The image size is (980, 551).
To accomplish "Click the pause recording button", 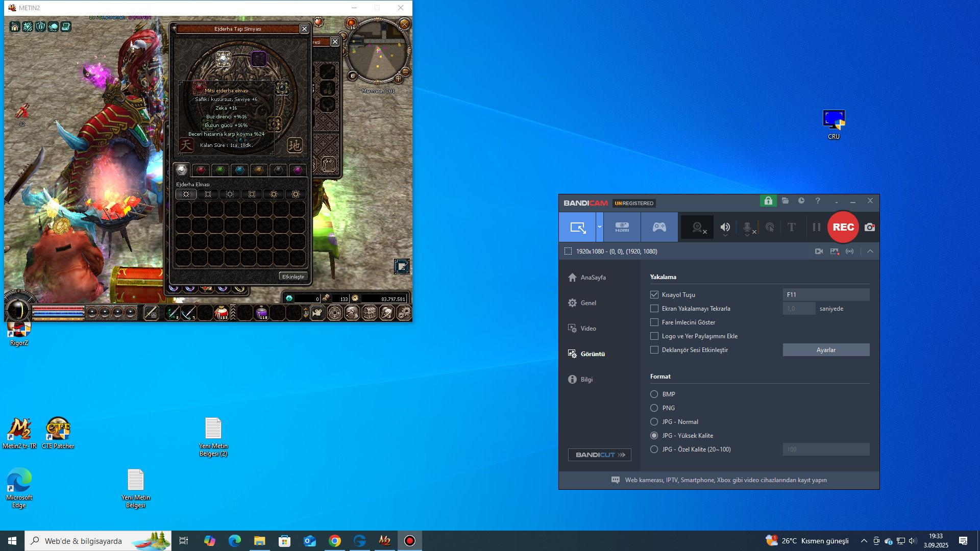I will coord(817,228).
